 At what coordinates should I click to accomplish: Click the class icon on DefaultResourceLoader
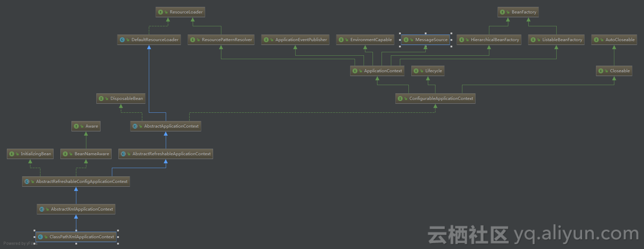click(122, 40)
